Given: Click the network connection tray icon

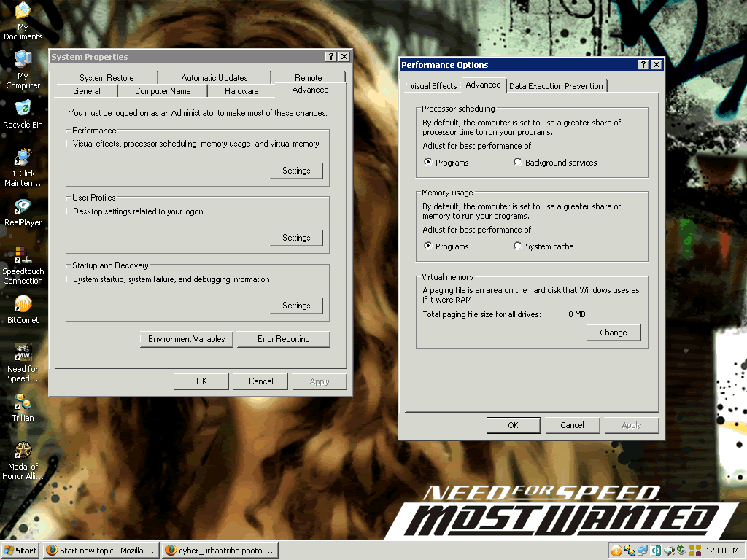Looking at the screenshot, I should (643, 551).
